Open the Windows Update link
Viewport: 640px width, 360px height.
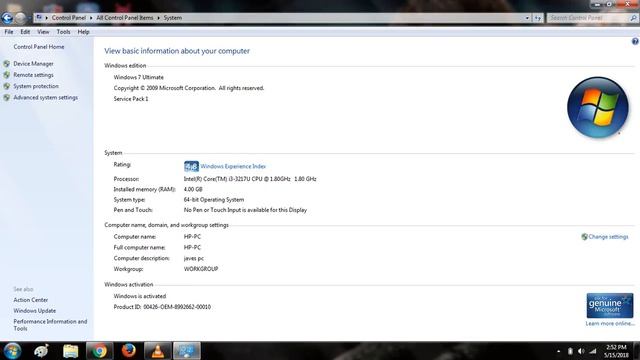[35, 311]
